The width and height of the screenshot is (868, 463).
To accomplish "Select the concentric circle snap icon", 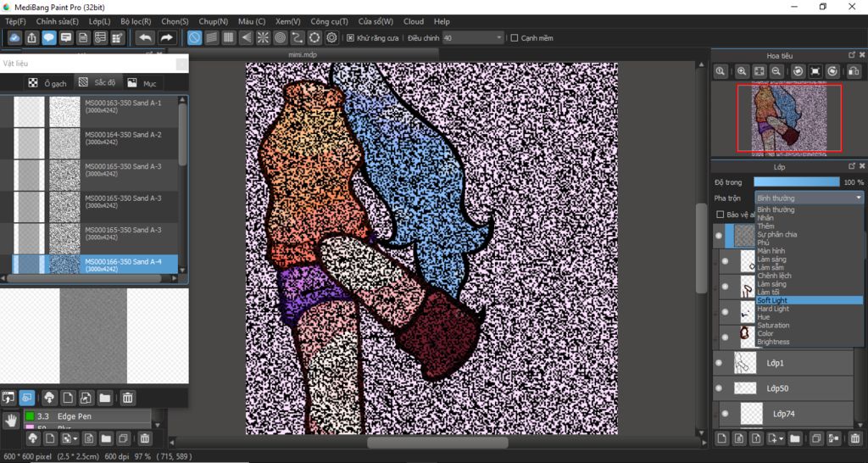I will coord(280,37).
